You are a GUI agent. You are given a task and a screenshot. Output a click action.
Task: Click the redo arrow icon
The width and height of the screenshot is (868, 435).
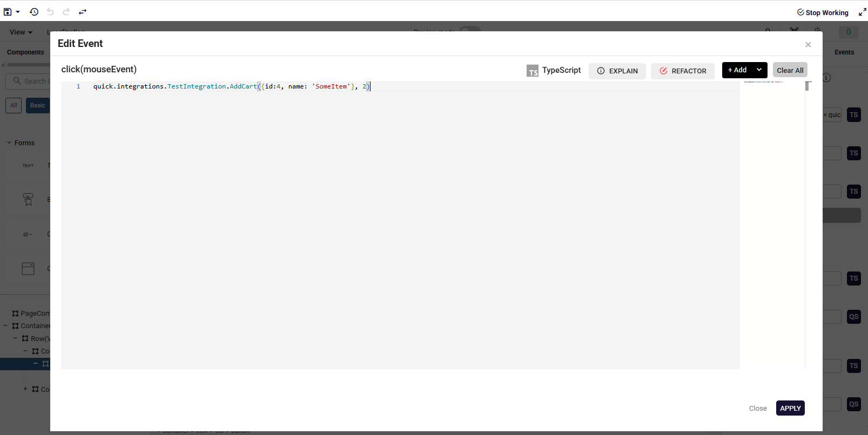(x=66, y=12)
